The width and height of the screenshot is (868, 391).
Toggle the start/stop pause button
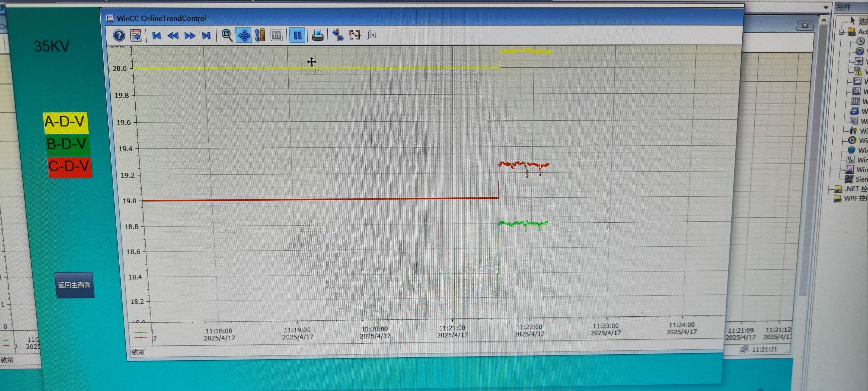coord(297,35)
